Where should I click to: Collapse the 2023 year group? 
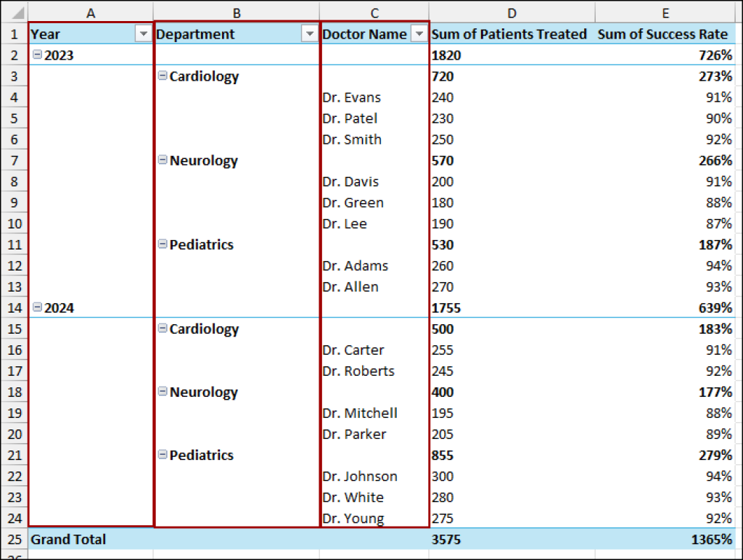36,54
